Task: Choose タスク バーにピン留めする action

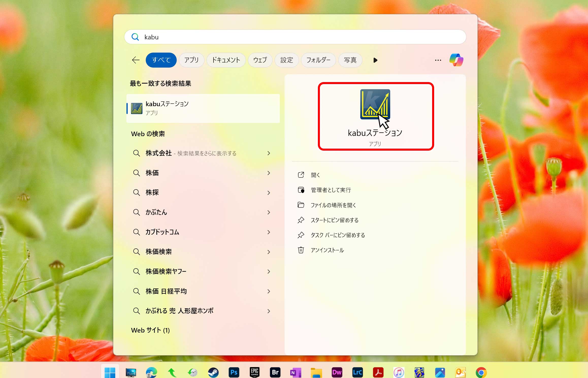Action: [331, 235]
